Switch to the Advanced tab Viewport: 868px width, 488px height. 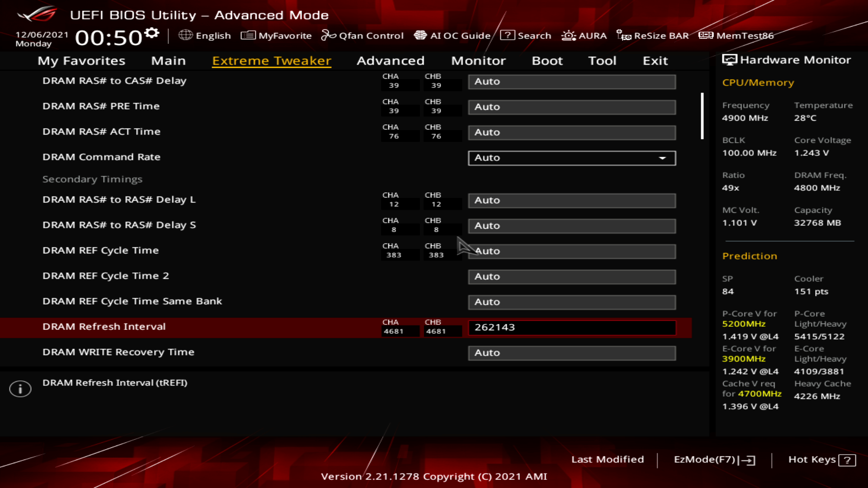coord(390,61)
